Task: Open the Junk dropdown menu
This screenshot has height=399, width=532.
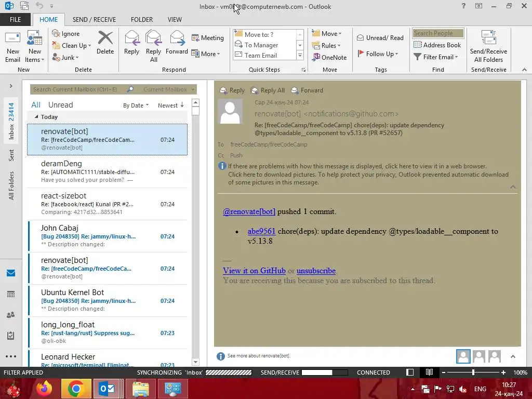Action: 65,57
